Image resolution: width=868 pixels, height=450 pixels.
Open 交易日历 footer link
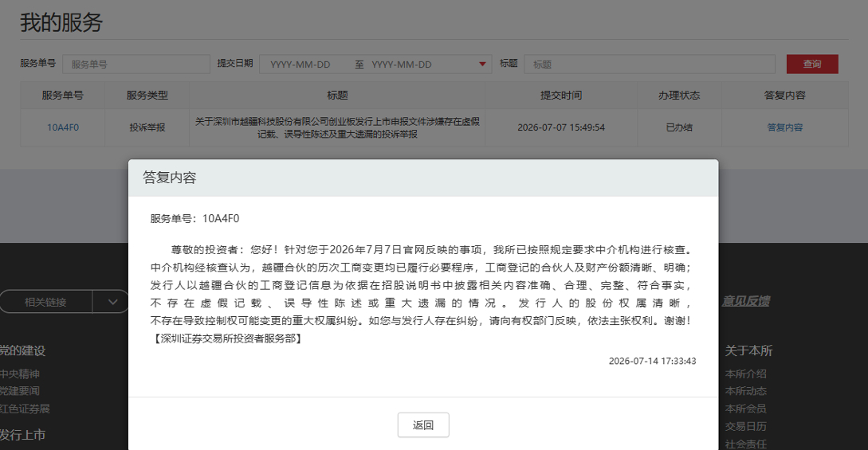pos(746,426)
